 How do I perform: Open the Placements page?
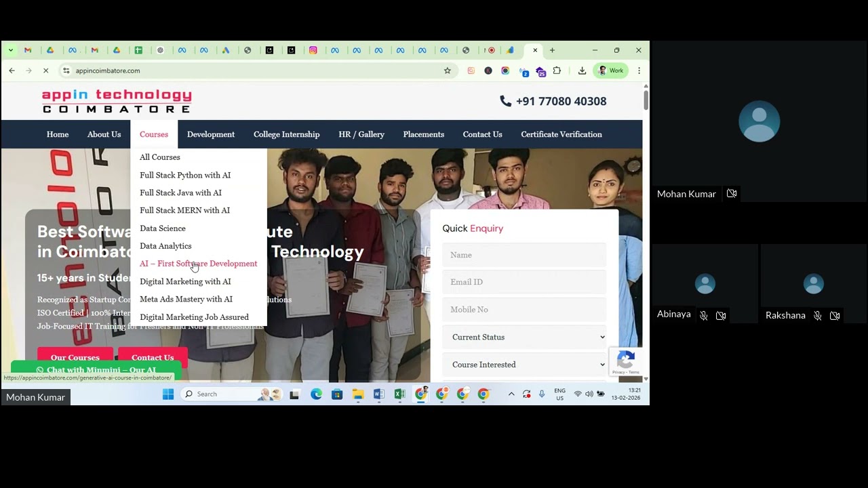point(424,134)
